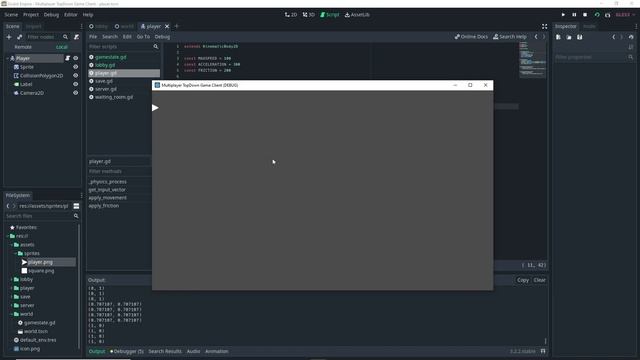Switch to 3D workspace

tap(309, 15)
